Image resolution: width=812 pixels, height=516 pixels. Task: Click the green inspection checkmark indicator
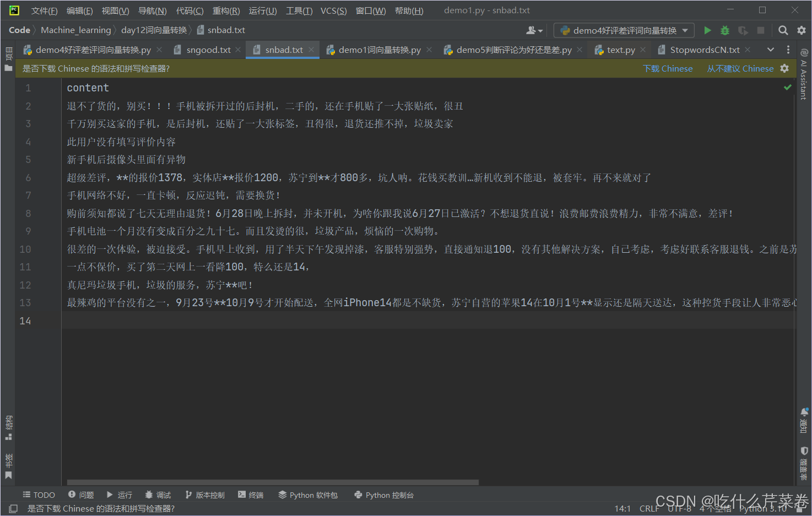click(788, 87)
